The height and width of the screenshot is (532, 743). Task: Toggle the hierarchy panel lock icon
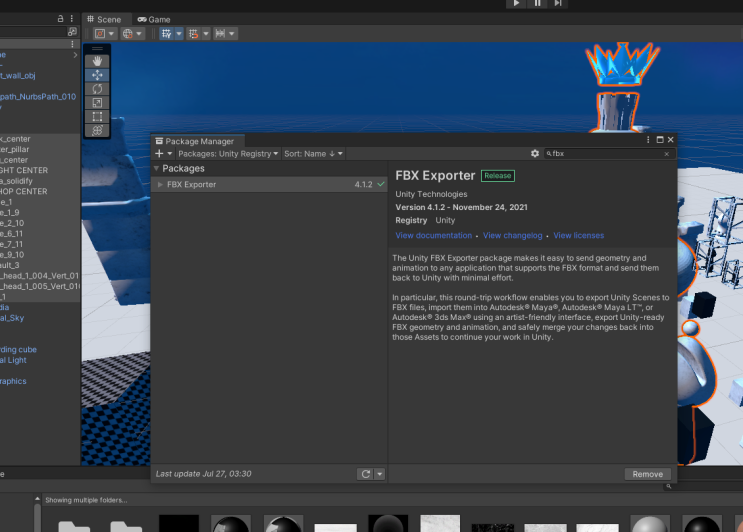pos(61,19)
